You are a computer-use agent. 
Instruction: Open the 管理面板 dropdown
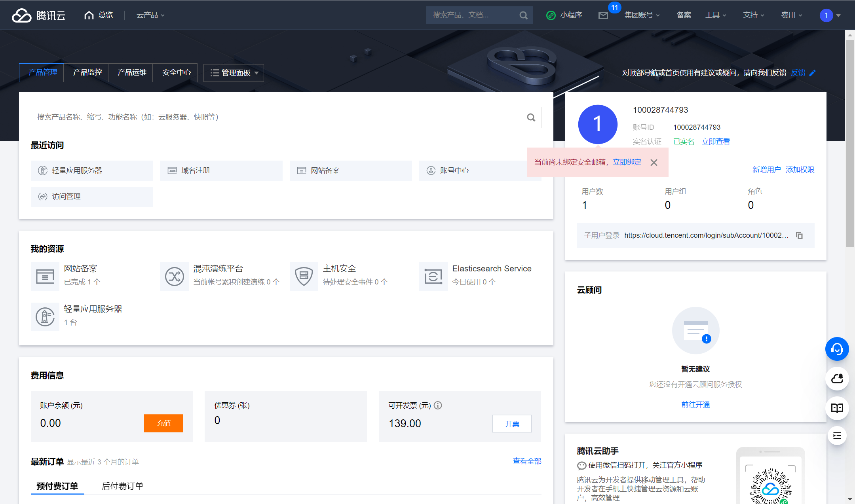234,73
